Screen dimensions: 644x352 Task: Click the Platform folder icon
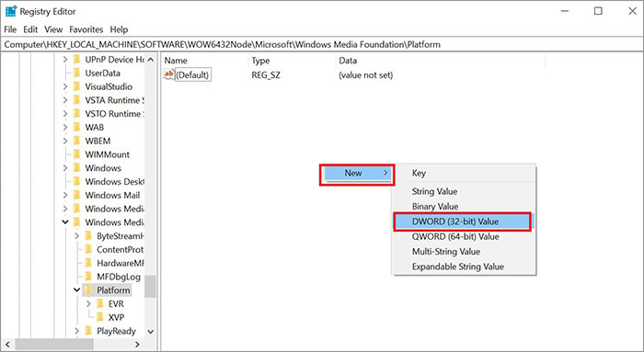pos(88,290)
